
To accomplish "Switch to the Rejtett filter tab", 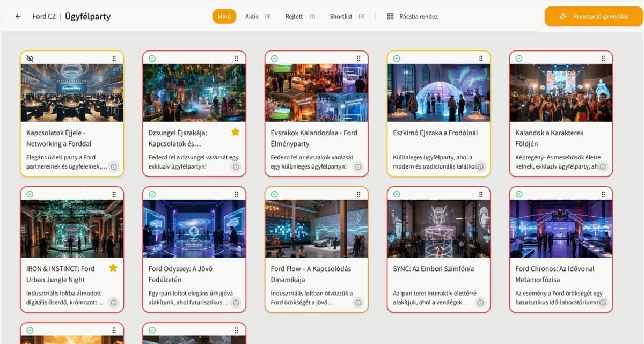I will coord(300,17).
